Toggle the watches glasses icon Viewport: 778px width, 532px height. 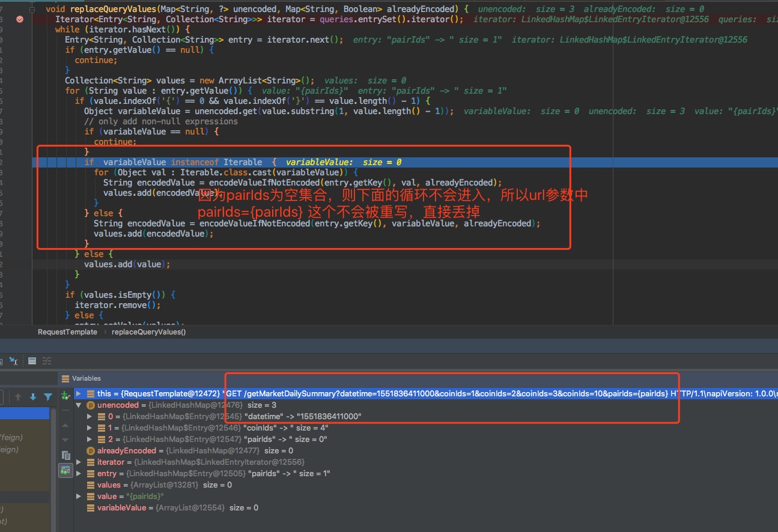(65, 470)
